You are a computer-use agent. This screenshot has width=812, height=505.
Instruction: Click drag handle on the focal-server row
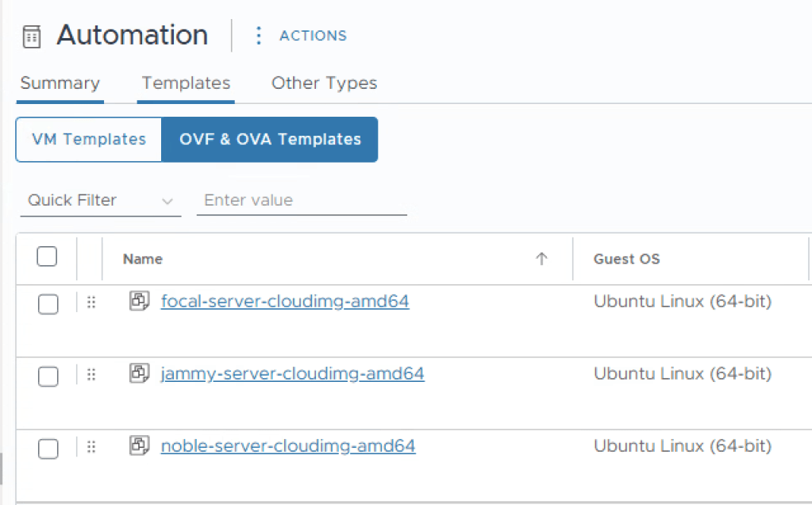coord(90,303)
